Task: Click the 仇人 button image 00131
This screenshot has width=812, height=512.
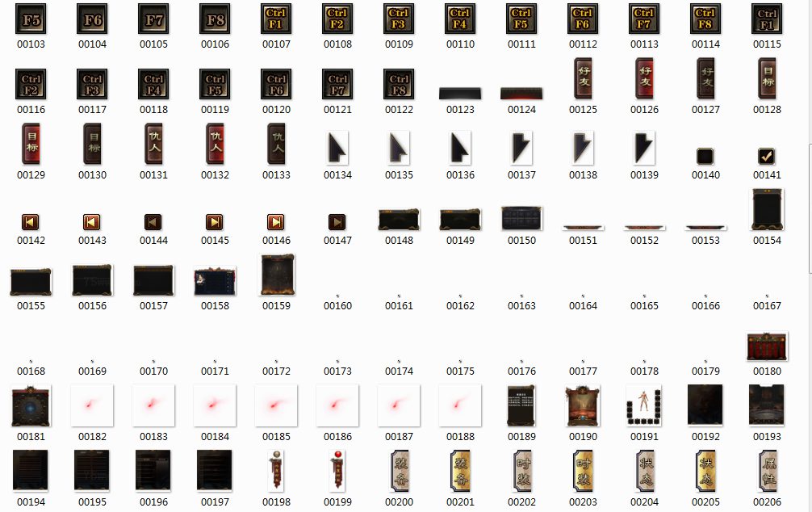Action: coord(153,145)
